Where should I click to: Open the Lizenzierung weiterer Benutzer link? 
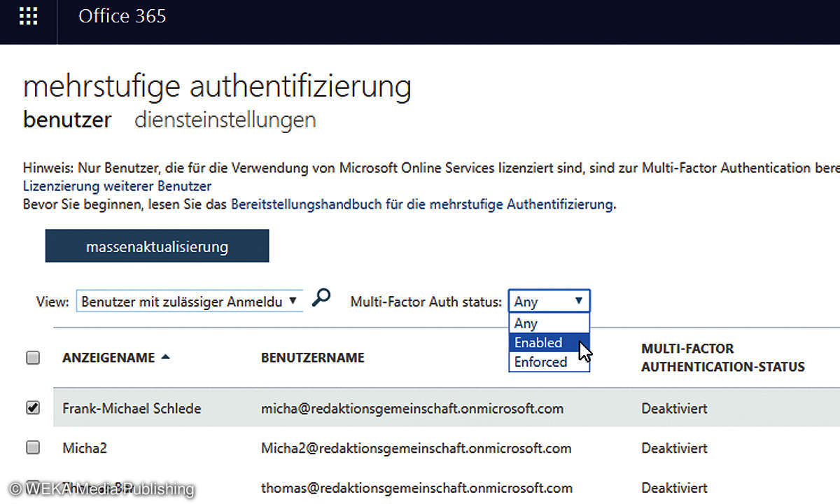(118, 186)
